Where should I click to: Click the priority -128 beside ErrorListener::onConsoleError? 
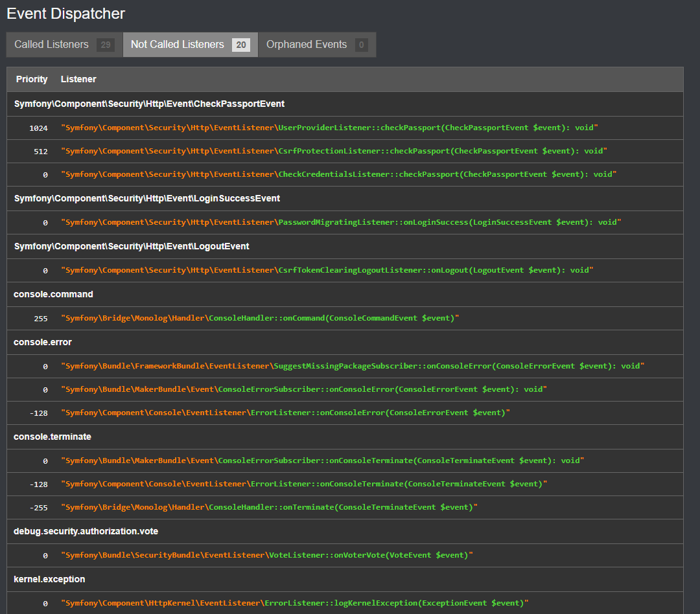[x=39, y=413]
